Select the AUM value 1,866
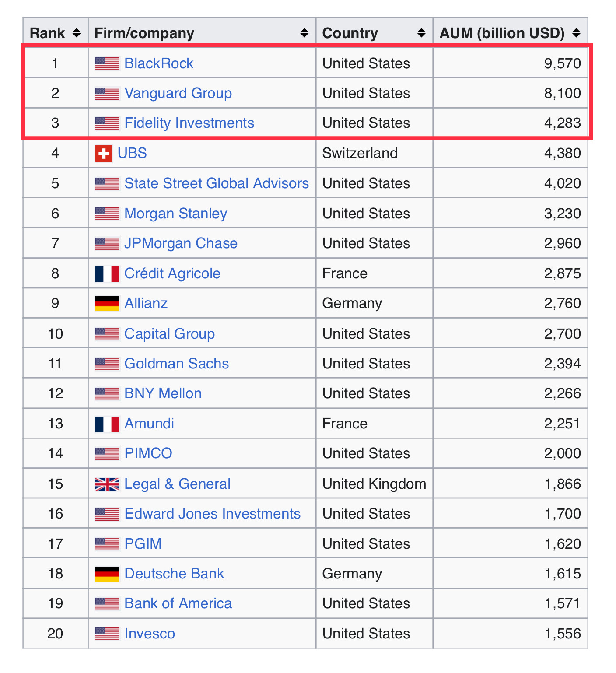Viewport: 616px width, 673px height. [563, 484]
